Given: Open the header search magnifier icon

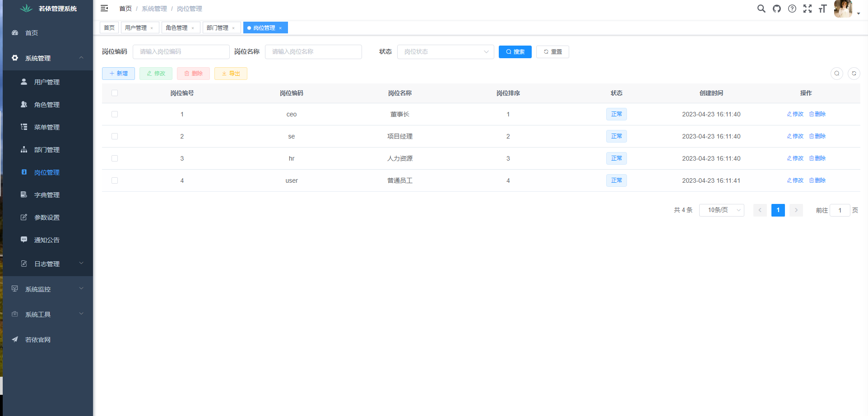Looking at the screenshot, I should (761, 9).
